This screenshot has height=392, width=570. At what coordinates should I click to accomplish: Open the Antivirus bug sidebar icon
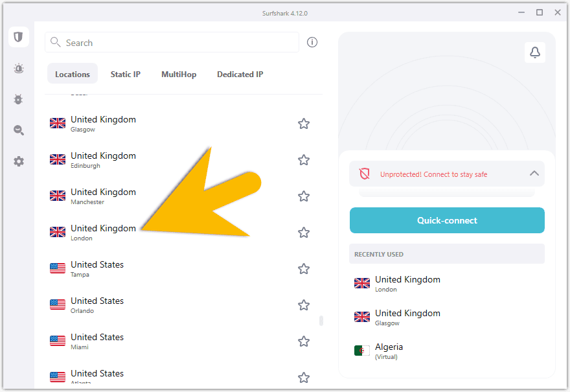[19, 99]
